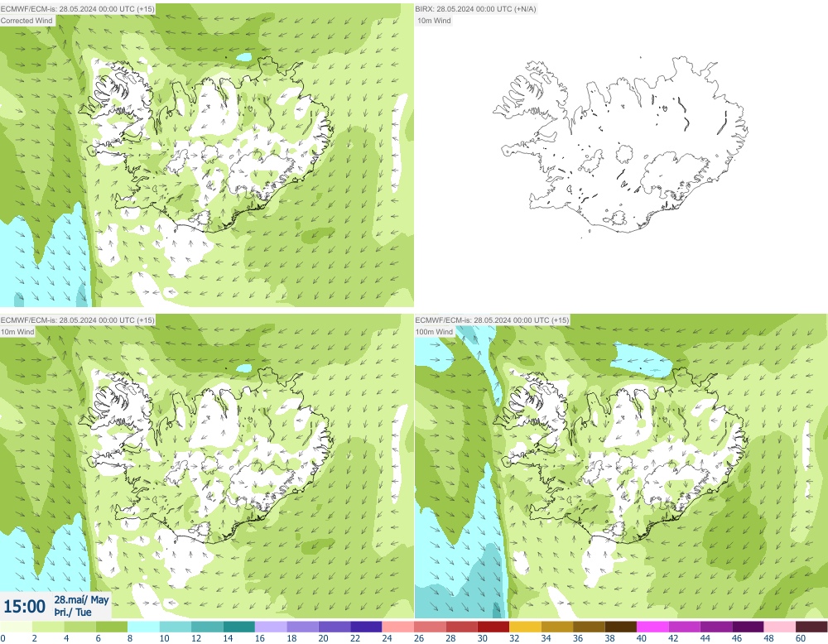
Task: Click the 'Corrected Wind' label in the top-left panel
Action: [x=27, y=21]
